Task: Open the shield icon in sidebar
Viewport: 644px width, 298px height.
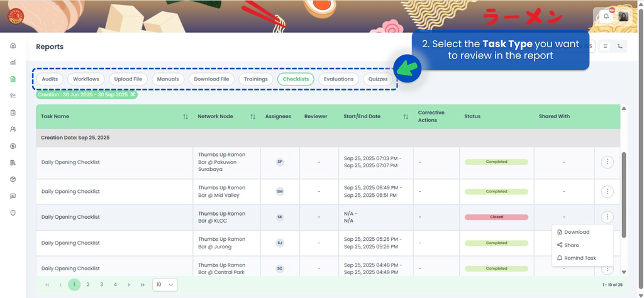Action: [13, 213]
